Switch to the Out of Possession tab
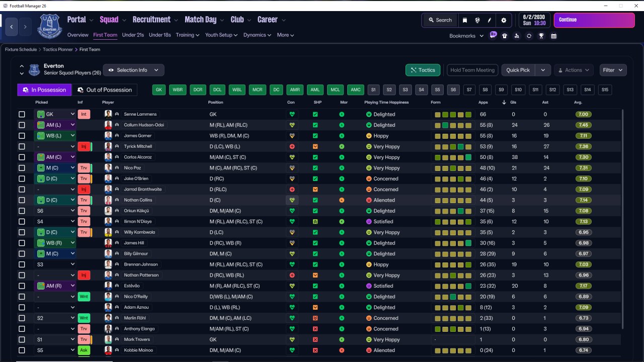 (x=105, y=90)
